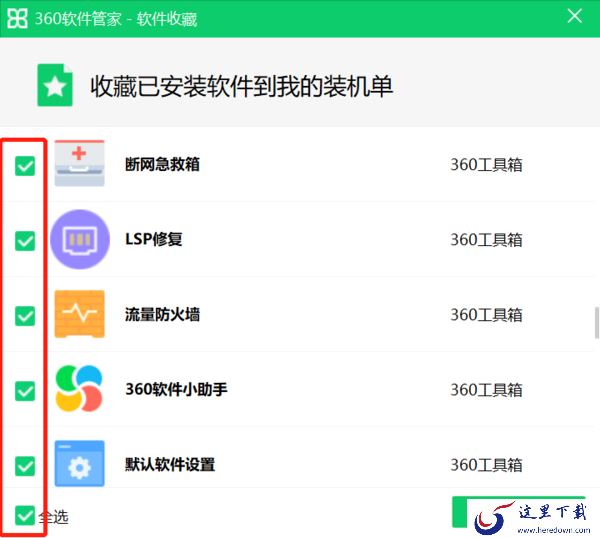Click 360工具箱 label in 断网急救箱 row

486,165
